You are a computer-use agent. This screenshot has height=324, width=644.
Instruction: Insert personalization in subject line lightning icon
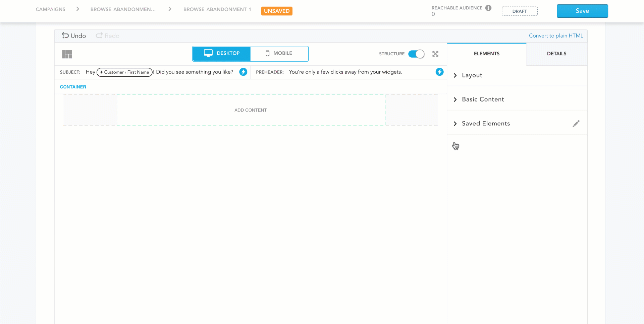[x=243, y=72]
